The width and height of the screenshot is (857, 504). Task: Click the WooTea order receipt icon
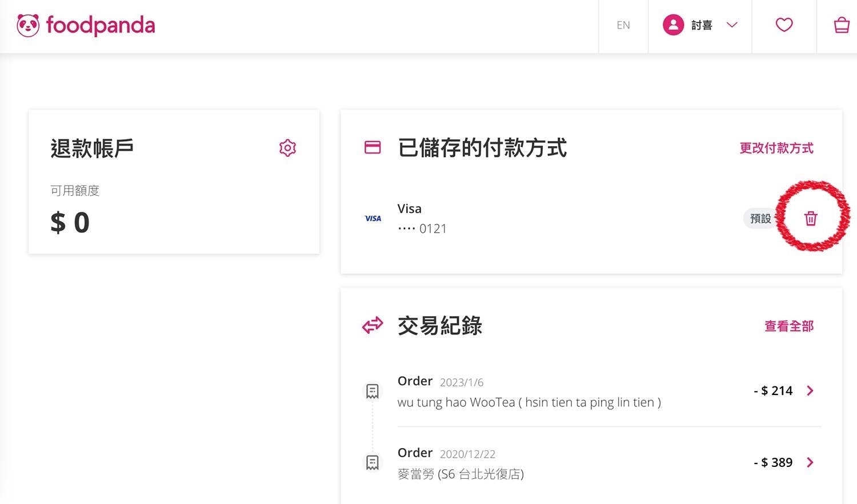tap(373, 391)
